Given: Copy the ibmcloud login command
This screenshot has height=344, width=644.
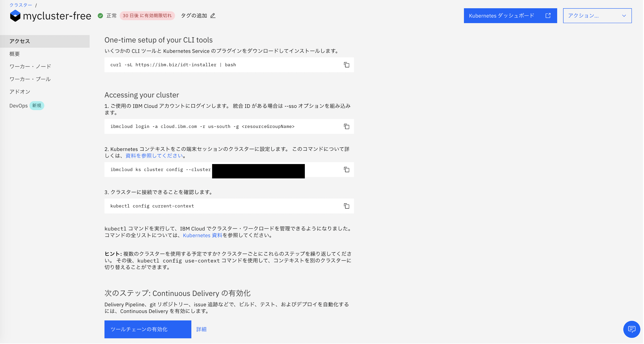Looking at the screenshot, I should coord(347,127).
